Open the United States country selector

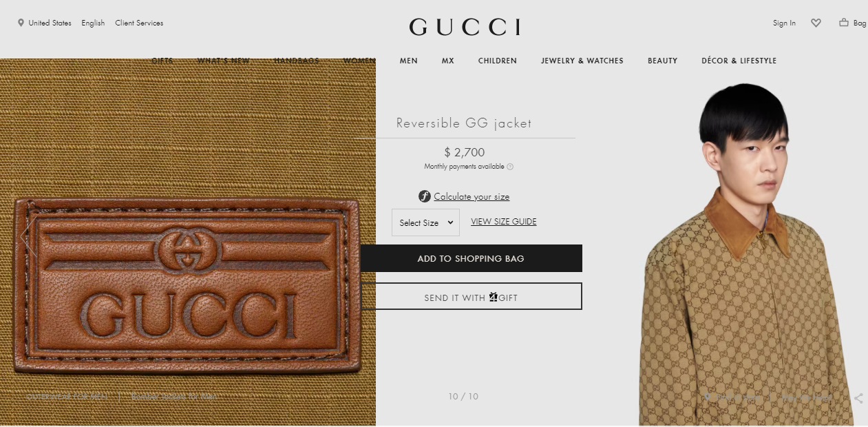point(50,23)
